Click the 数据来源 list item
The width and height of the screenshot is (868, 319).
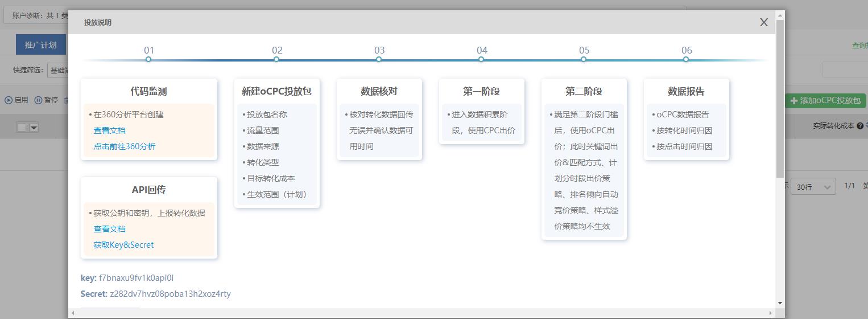pyautogui.click(x=263, y=146)
